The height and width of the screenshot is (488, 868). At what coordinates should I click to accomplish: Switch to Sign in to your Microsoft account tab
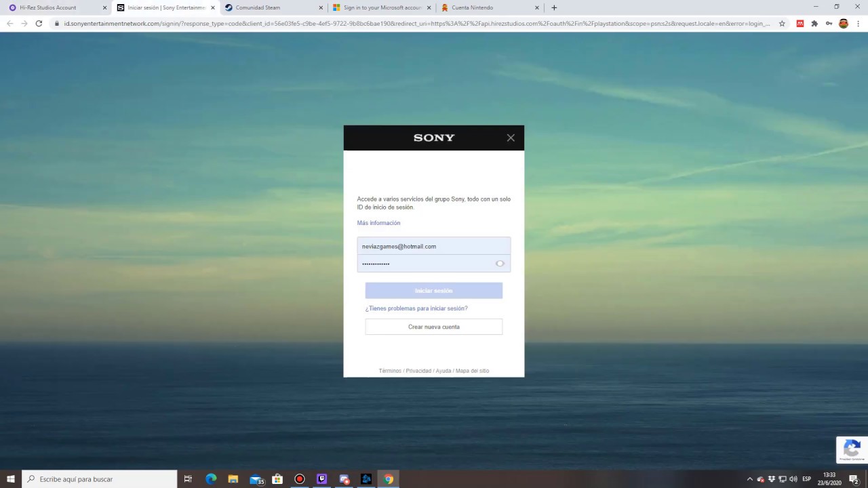381,7
